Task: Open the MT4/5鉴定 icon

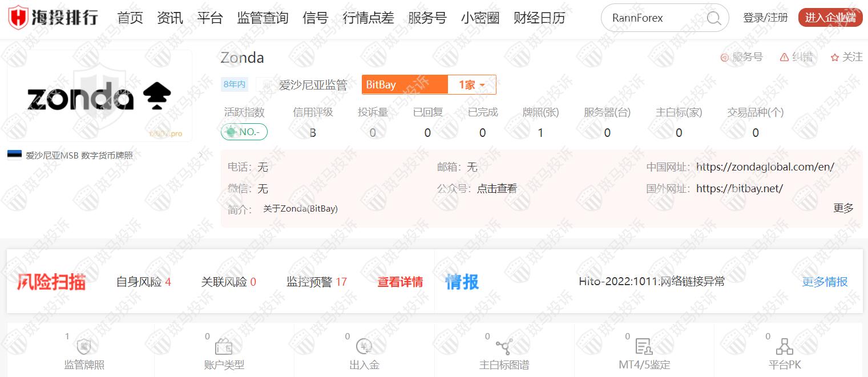Action: click(644, 347)
